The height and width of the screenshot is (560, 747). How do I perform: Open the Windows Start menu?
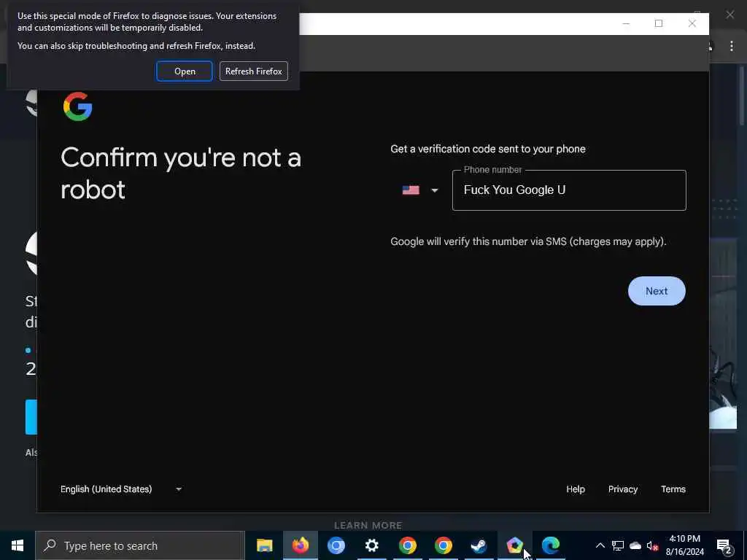pos(18,545)
